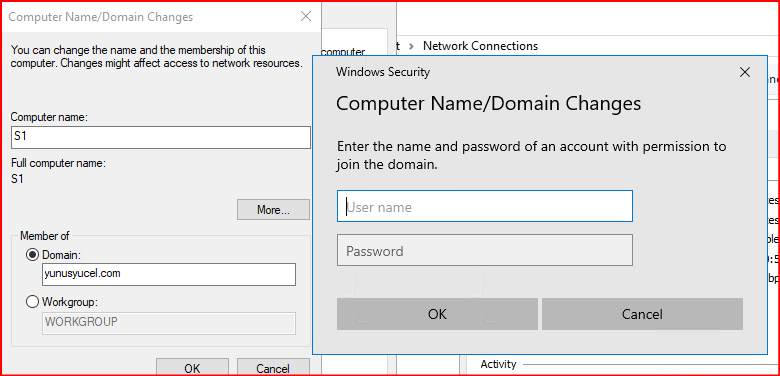Click the Computer name text box containing S1
This screenshot has height=376, width=780.
161,137
